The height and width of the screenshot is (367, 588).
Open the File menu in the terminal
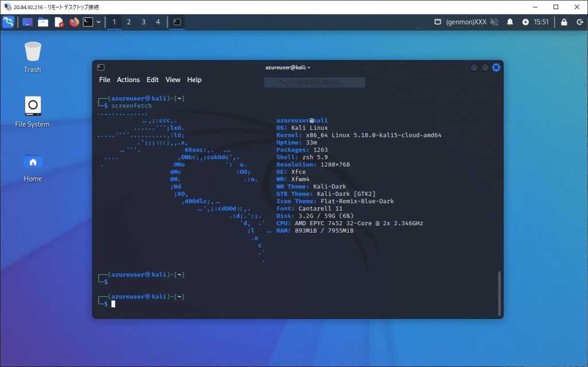(x=105, y=80)
